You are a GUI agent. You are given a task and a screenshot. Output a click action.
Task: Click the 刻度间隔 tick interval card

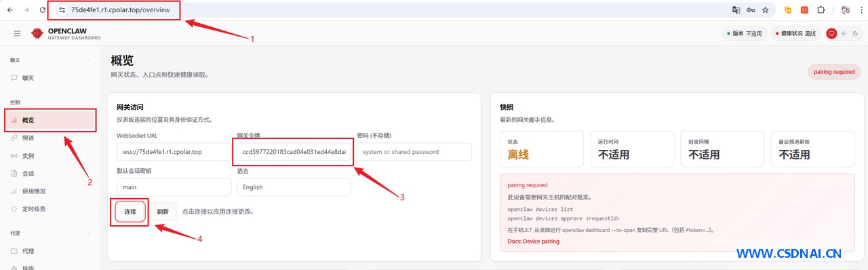click(x=723, y=149)
